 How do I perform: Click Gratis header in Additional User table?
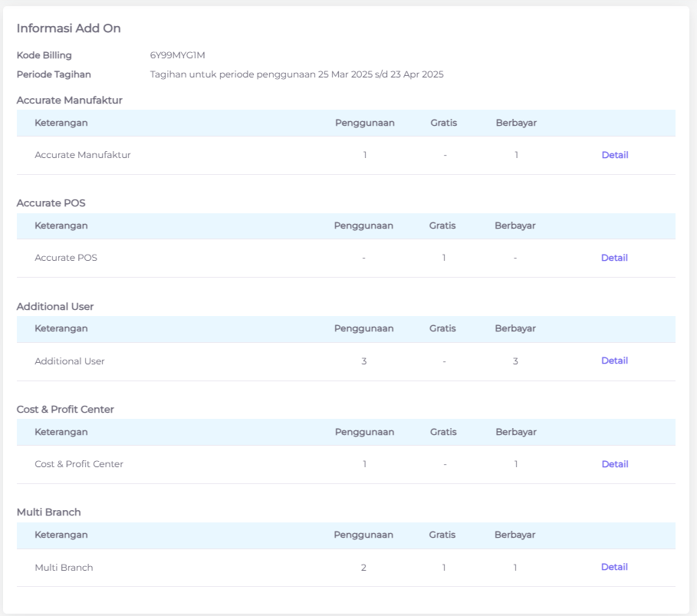tap(442, 328)
